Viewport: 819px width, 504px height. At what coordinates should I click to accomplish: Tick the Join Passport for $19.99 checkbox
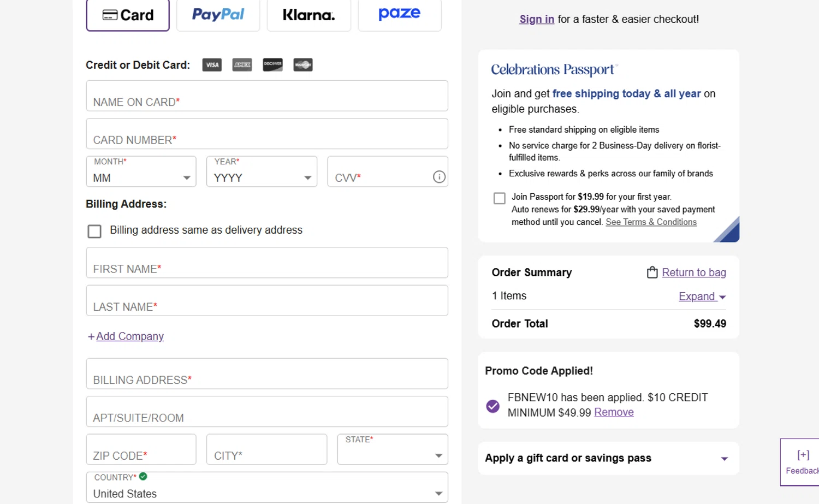tap(499, 198)
